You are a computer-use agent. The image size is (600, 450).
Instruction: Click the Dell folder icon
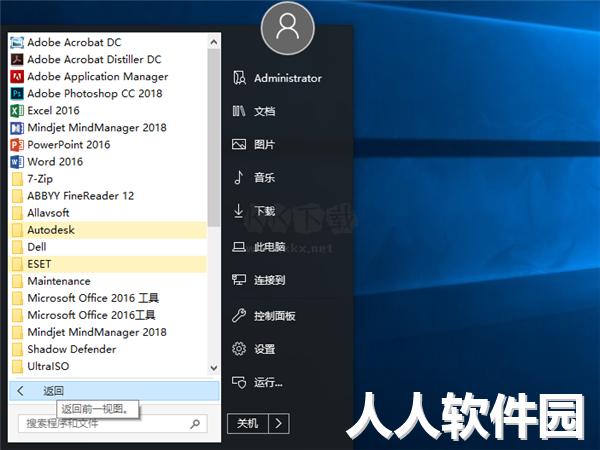click(x=17, y=247)
